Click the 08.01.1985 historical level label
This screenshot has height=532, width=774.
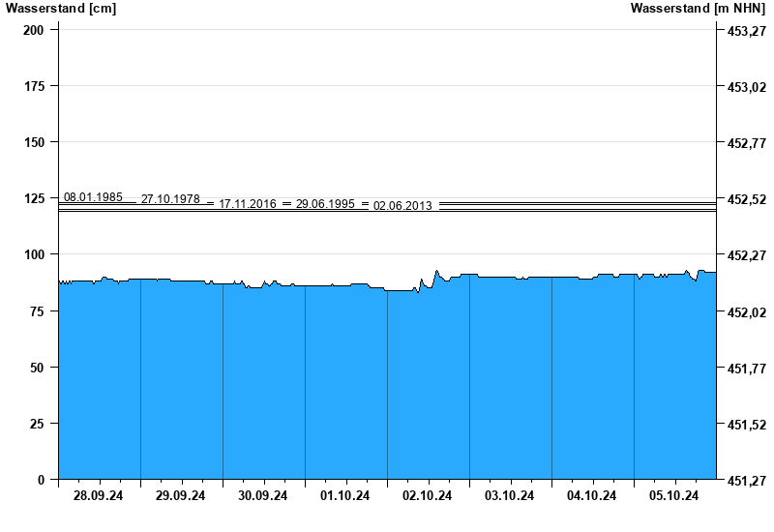93,197
